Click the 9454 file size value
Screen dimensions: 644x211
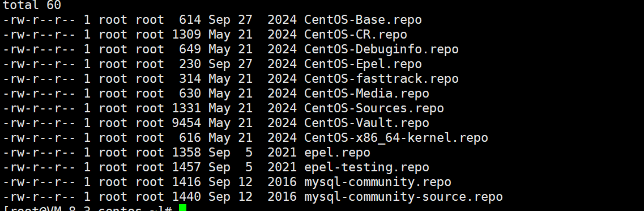pos(186,123)
